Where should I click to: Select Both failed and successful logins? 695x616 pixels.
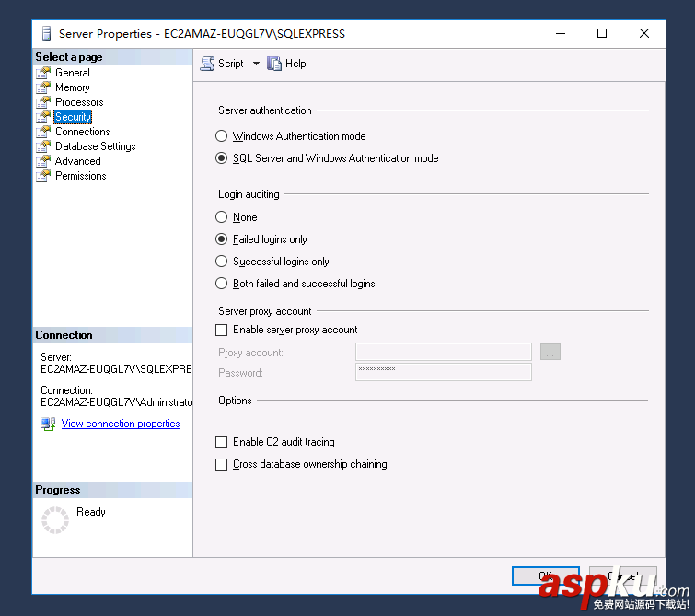pyautogui.click(x=221, y=283)
